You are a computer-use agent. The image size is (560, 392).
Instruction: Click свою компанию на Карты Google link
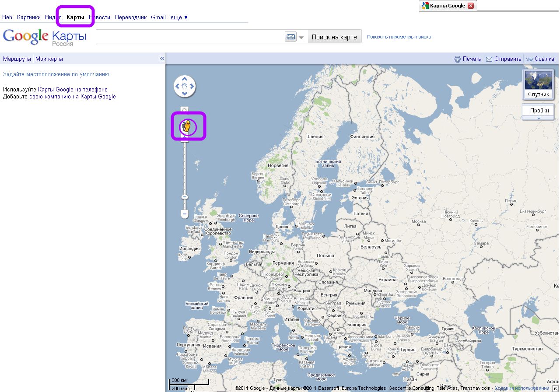click(x=73, y=97)
